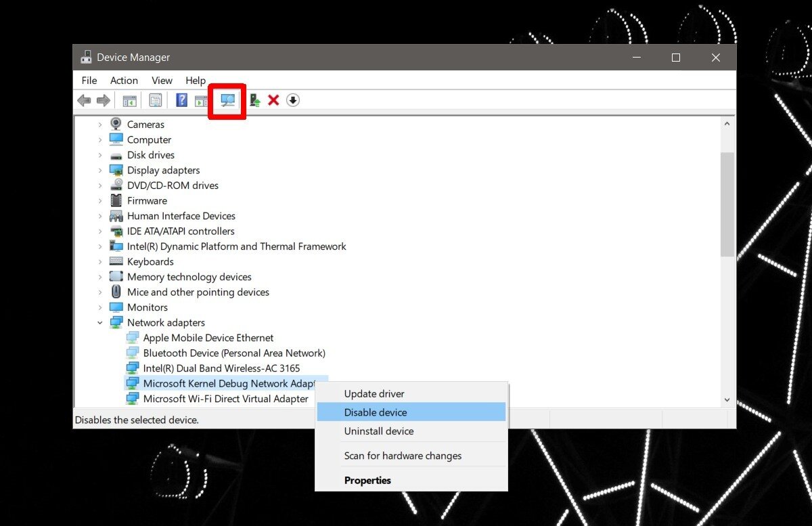Click the Back arrow in toolbar
This screenshot has height=526, width=812.
coord(84,100)
